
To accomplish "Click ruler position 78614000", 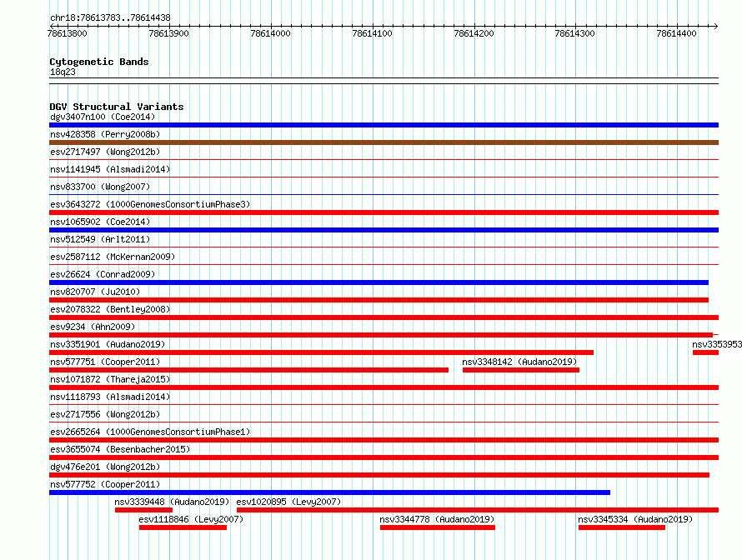I will tap(270, 33).
